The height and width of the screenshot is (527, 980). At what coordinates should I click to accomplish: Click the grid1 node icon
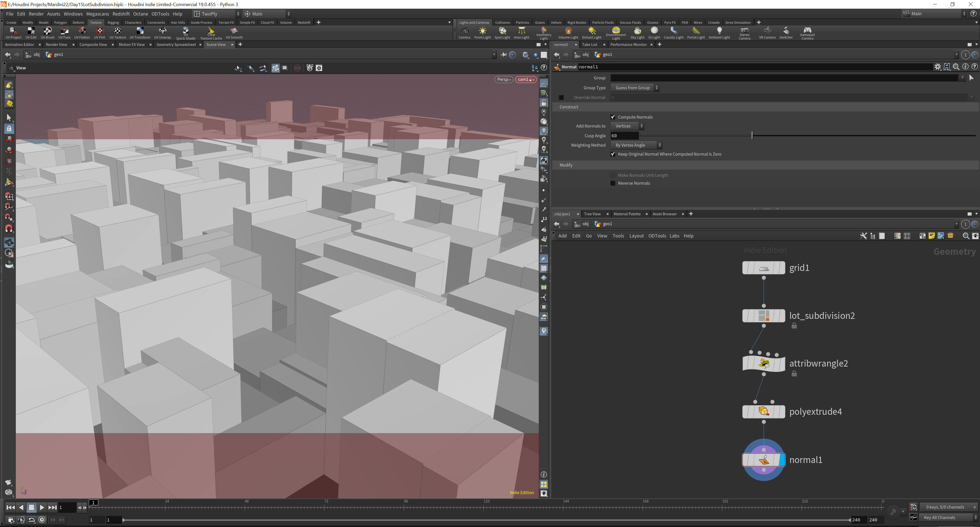[x=764, y=268]
